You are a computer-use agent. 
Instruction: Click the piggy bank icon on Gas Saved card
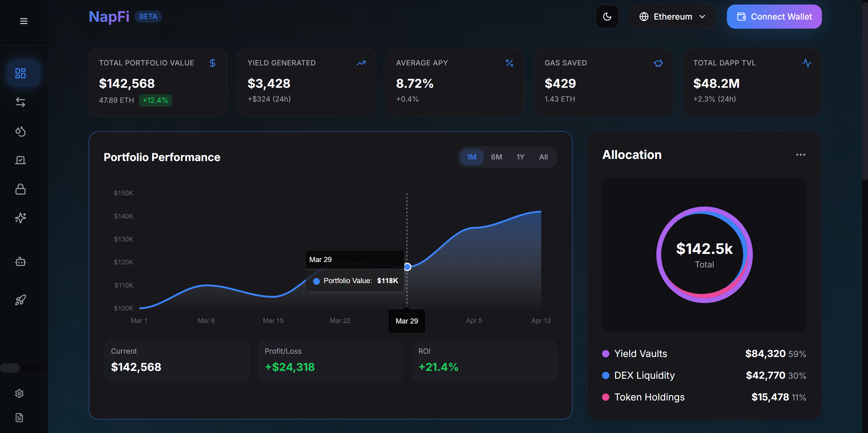(x=658, y=63)
